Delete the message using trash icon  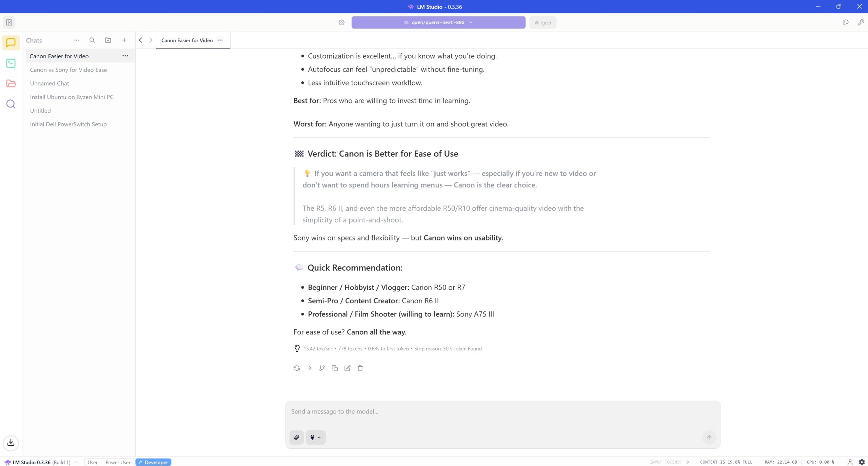tap(360, 368)
